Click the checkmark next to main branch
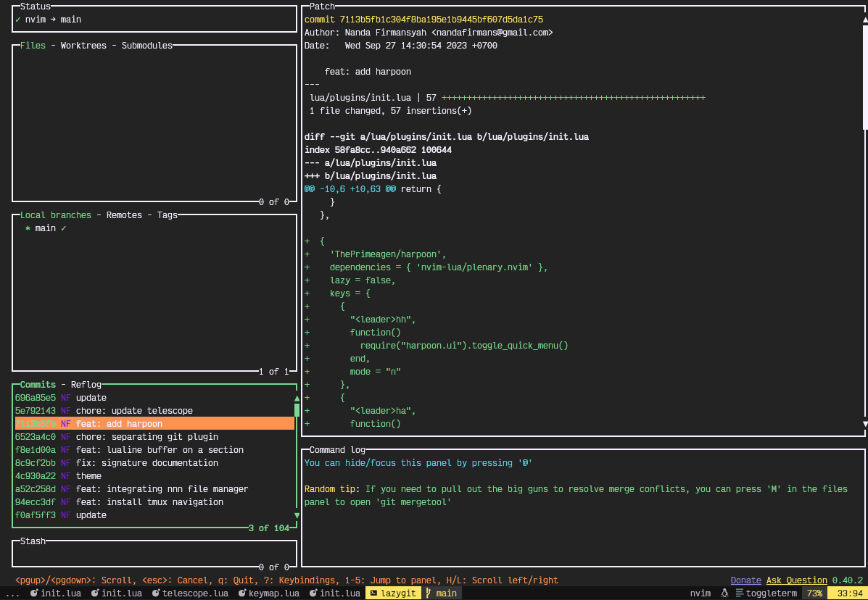868x600 pixels. point(64,228)
